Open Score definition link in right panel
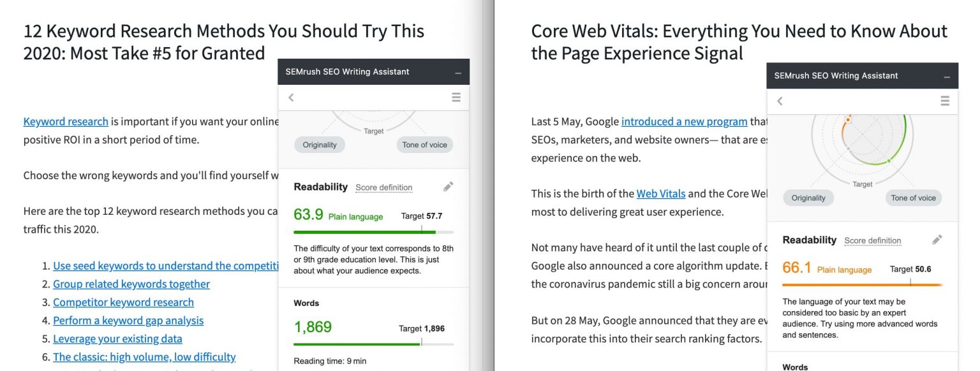 [x=872, y=240]
